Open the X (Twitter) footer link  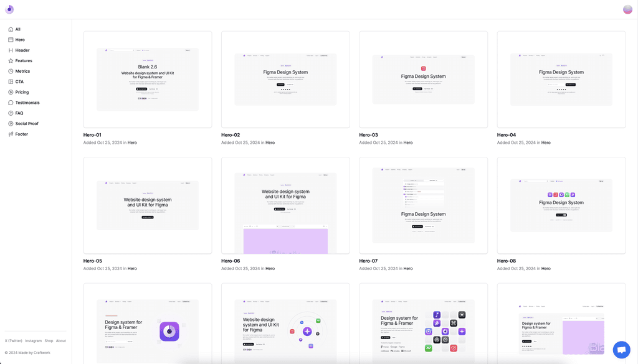pos(12,340)
